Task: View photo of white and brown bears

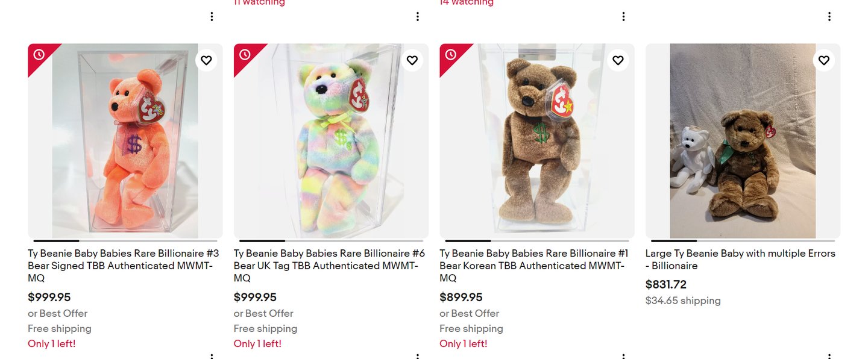Action: tap(743, 141)
